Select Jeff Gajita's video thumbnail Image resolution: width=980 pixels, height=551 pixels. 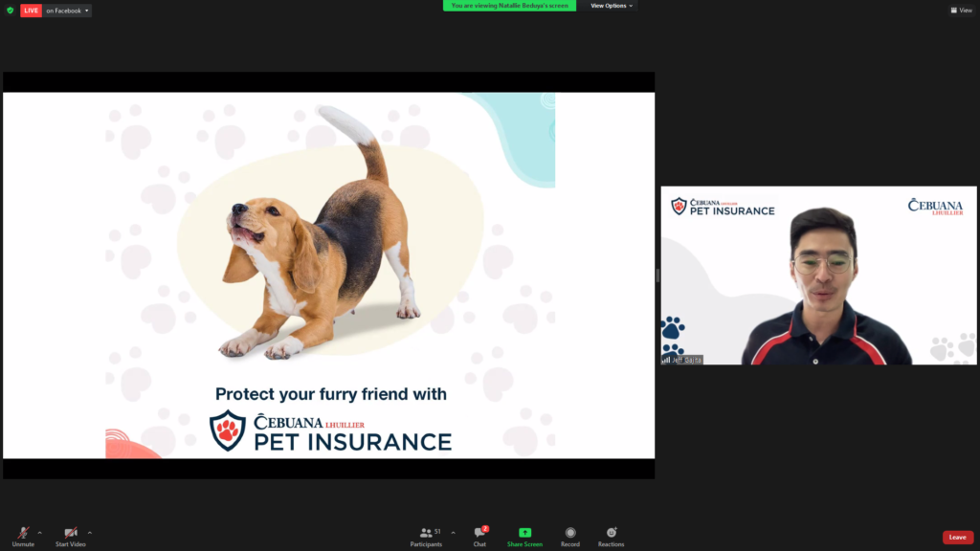819,275
